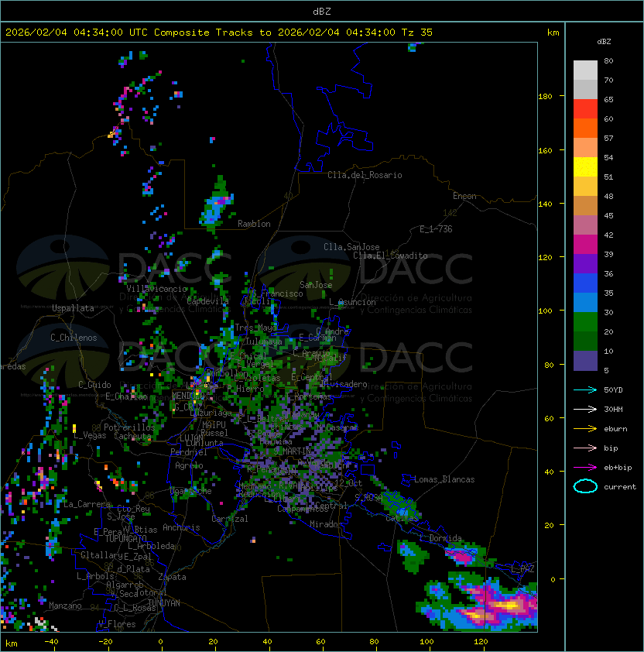Click the 'S_MARTIN' map label
644x652 pixels.
(293, 451)
